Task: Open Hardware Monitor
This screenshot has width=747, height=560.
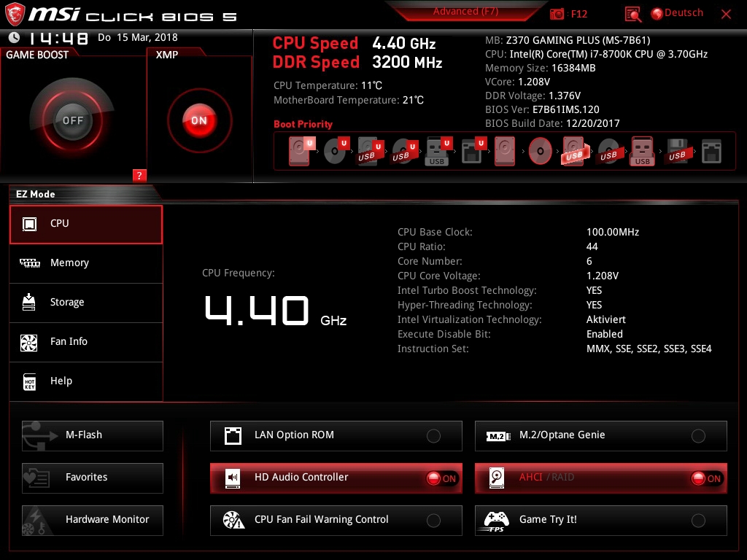Action: click(93, 521)
